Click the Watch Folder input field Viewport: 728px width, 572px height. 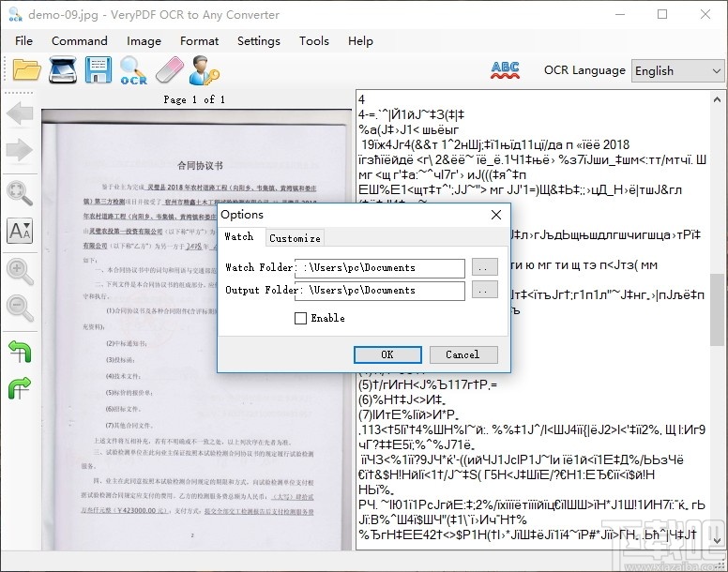click(380, 267)
